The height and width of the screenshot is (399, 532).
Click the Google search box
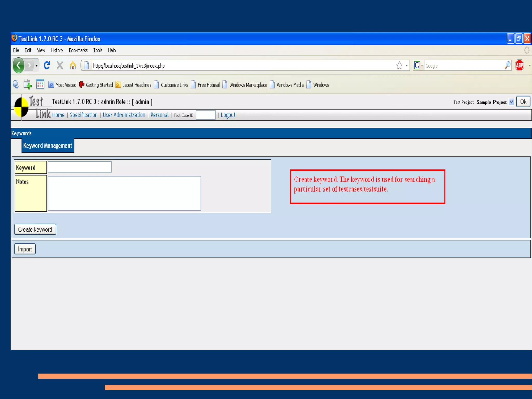[464, 66]
